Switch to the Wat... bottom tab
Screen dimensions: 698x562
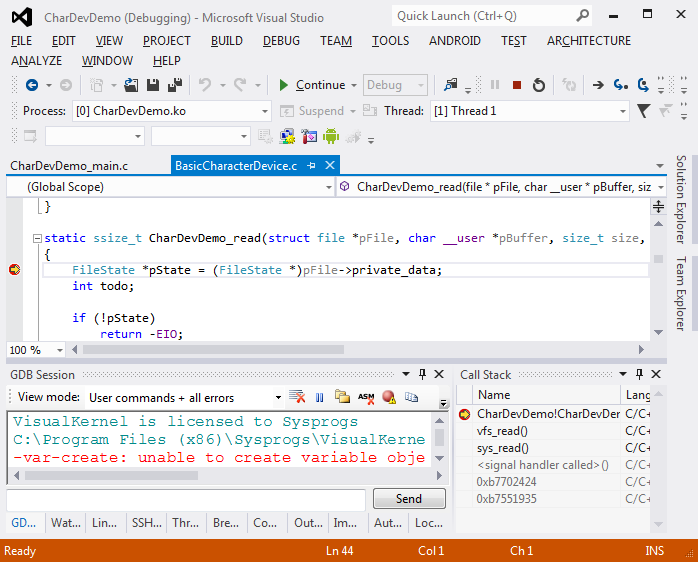[65, 523]
